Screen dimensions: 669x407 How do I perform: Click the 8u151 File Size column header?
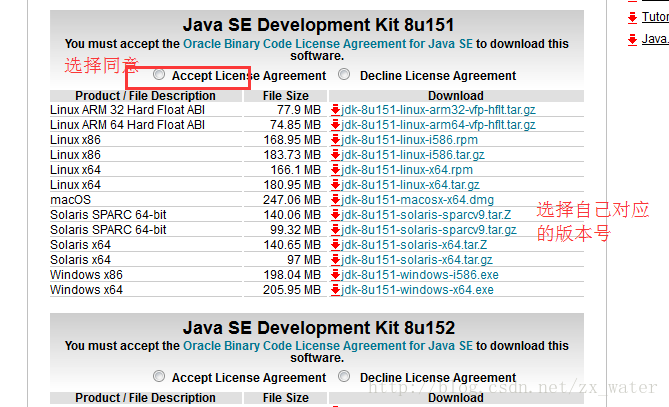(x=285, y=96)
